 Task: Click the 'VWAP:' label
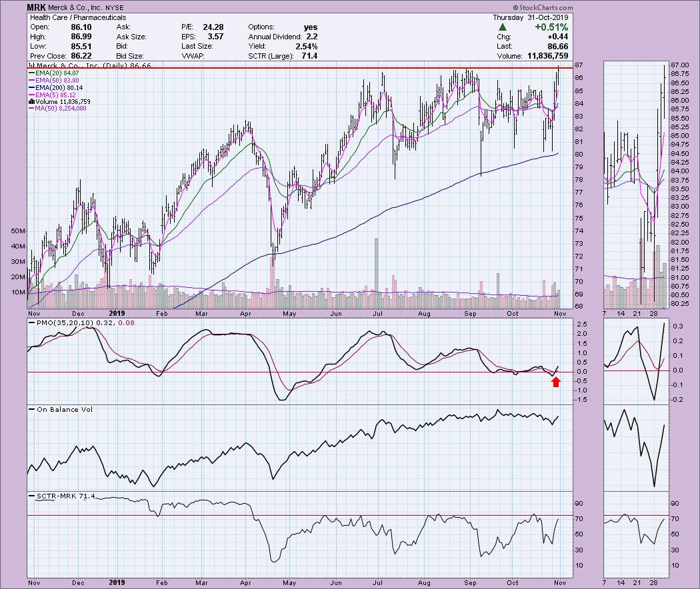193,56
